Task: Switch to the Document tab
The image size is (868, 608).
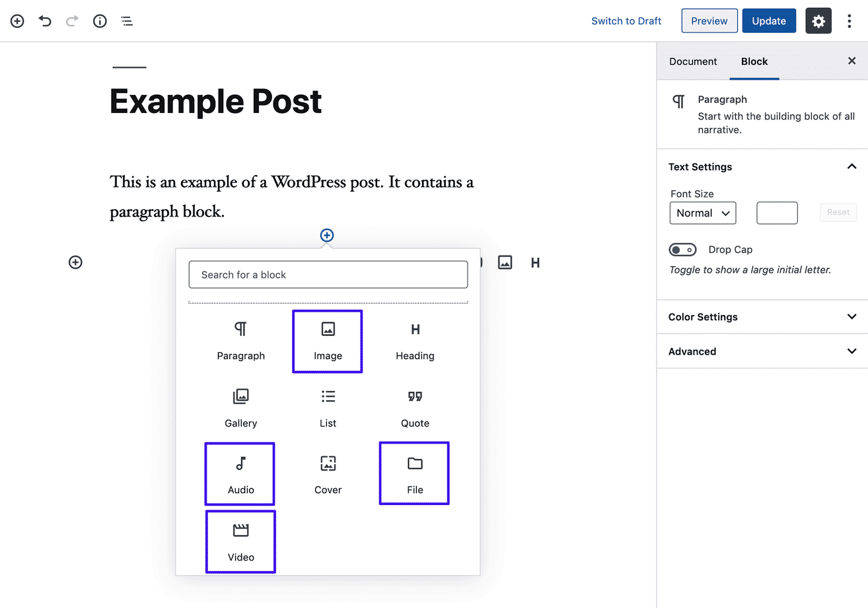Action: pos(693,61)
